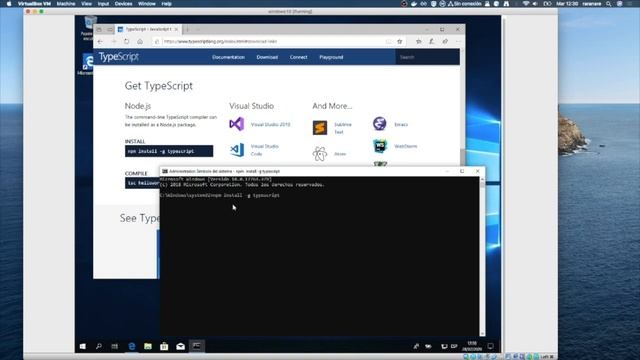Open the Emacs link
Screen dimensions: 640x360
click(x=401, y=124)
